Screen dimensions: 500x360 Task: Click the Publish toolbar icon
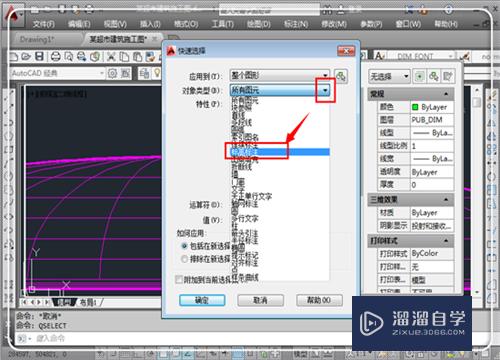(82, 57)
